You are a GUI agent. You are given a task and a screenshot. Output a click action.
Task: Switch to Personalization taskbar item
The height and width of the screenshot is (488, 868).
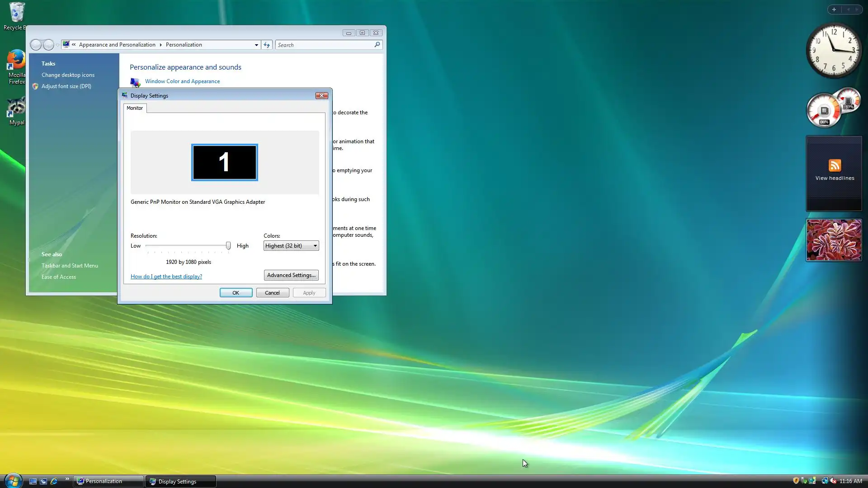pos(108,481)
